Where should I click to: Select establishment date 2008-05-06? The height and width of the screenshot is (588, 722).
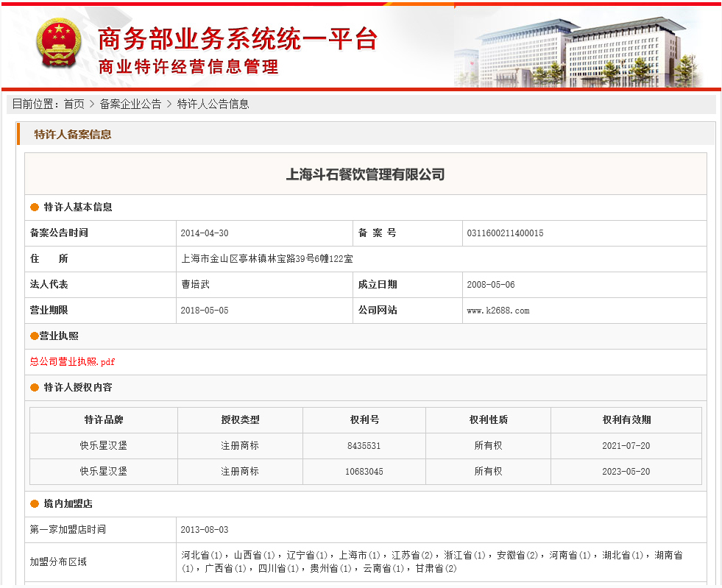click(x=491, y=285)
